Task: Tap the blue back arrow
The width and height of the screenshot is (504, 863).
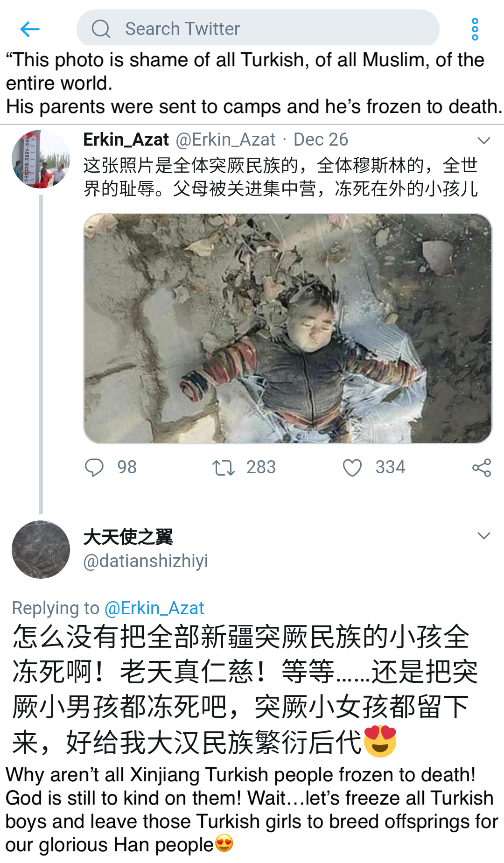Action: 30,29
